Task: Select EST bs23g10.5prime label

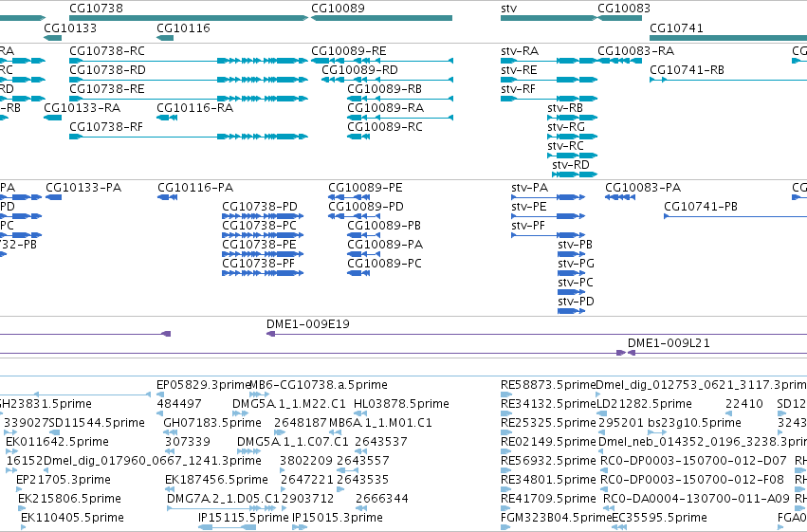Action: tap(694, 422)
